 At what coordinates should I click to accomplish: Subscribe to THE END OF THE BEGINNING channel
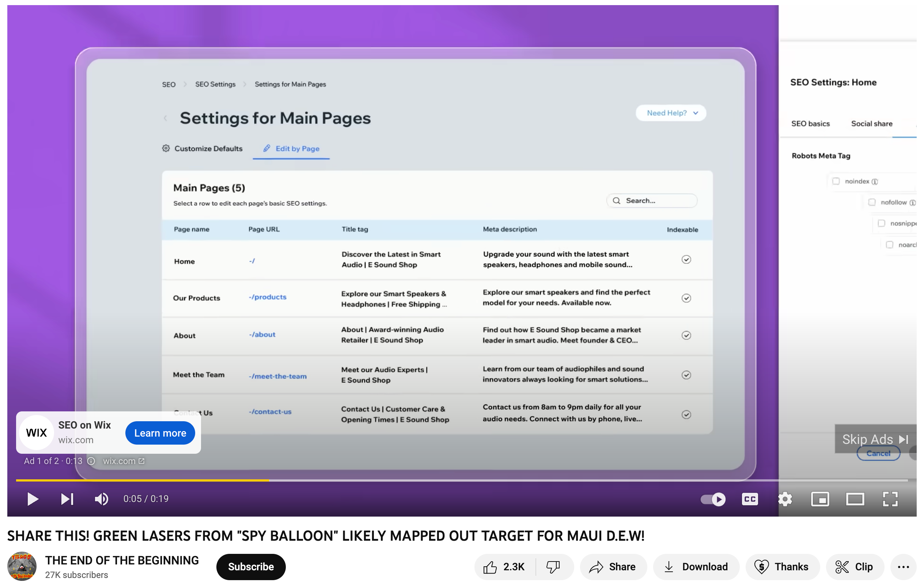(251, 566)
